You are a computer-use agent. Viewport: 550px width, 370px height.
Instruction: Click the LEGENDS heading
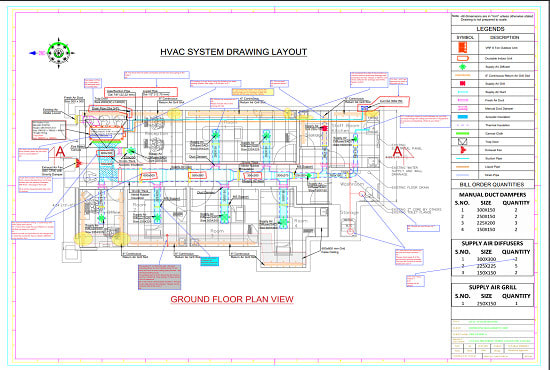490,29
